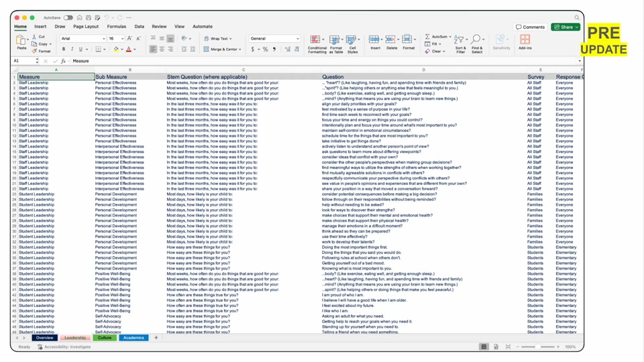
Task: Apply currency dollar format
Action: tap(252, 49)
